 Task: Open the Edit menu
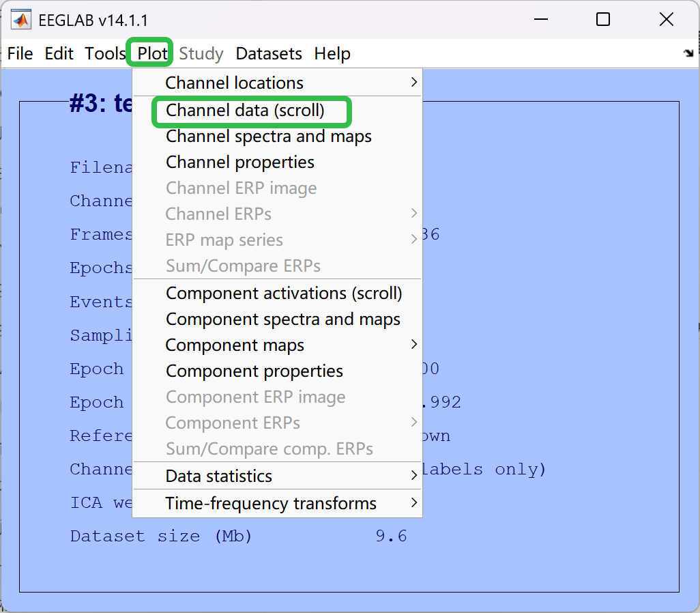59,54
